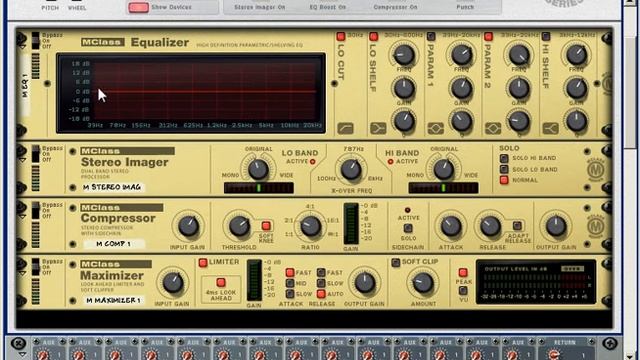Click the Hi Shelf Freq knob

[576, 55]
